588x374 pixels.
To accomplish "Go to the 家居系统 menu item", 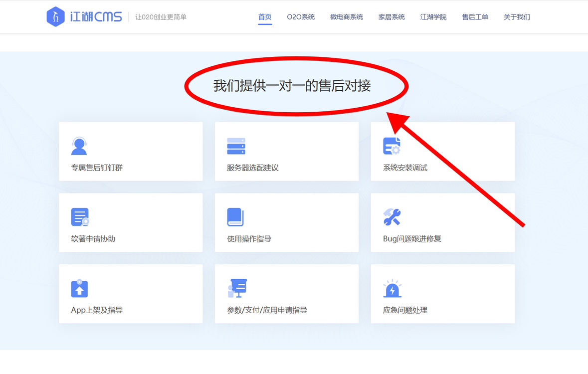I will tap(392, 17).
